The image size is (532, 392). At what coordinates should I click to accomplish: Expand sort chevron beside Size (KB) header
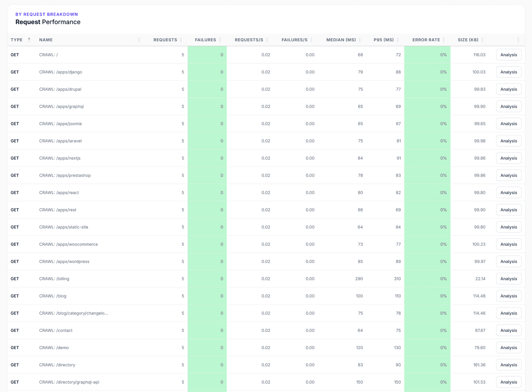click(x=482, y=40)
